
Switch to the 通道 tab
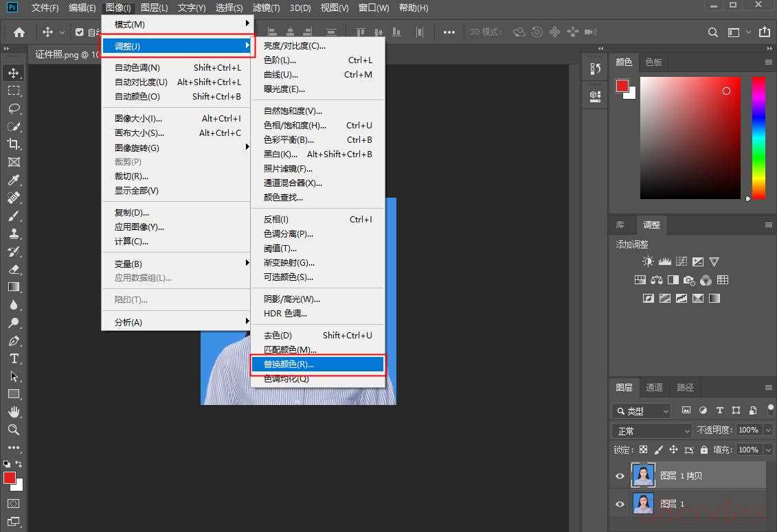point(654,387)
